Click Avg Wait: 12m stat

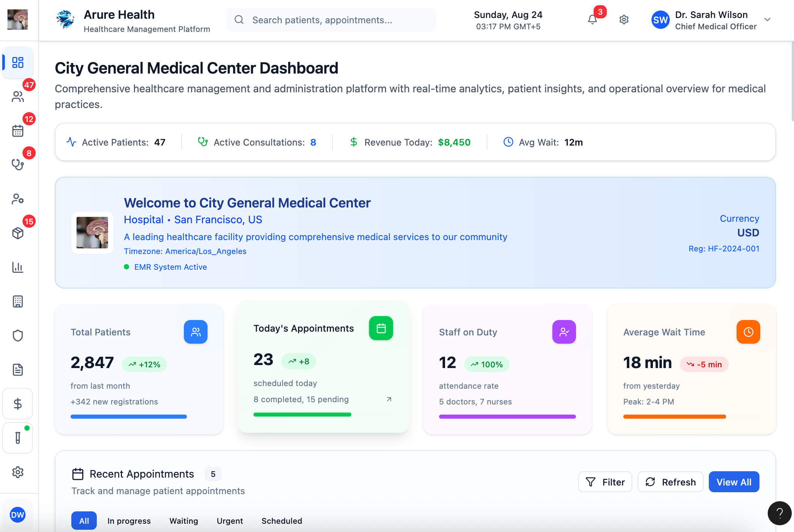click(x=543, y=142)
